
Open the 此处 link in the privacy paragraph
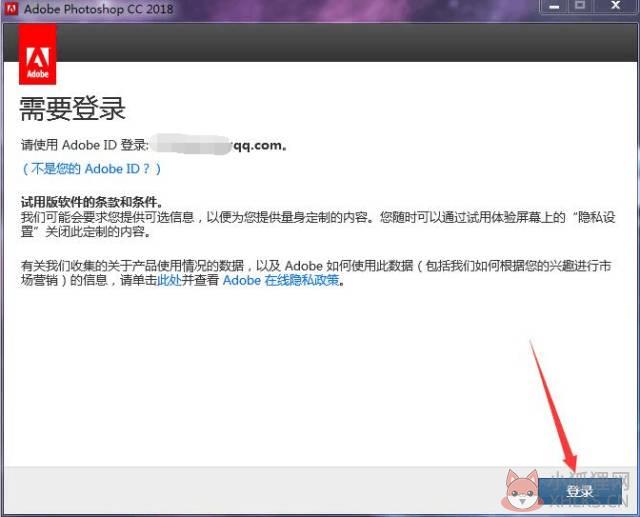tap(169, 280)
